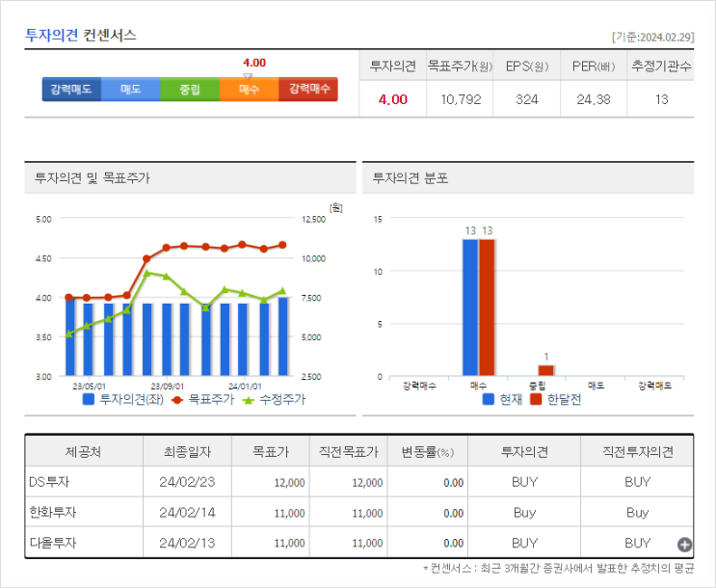The width and height of the screenshot is (716, 588).
Task: Click the 매도 rating segment
Action: click(x=131, y=89)
